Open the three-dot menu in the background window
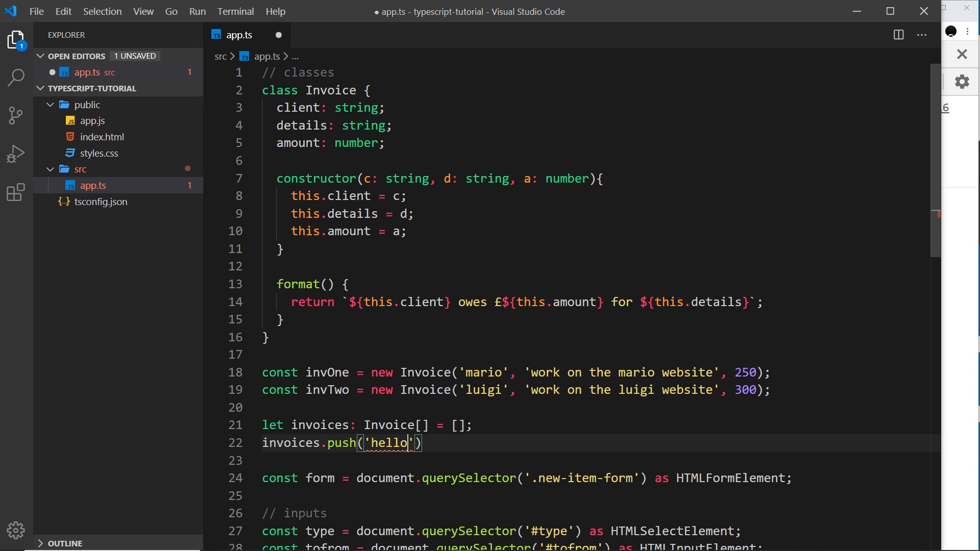Screen dimensions: 980x551 click(x=968, y=32)
